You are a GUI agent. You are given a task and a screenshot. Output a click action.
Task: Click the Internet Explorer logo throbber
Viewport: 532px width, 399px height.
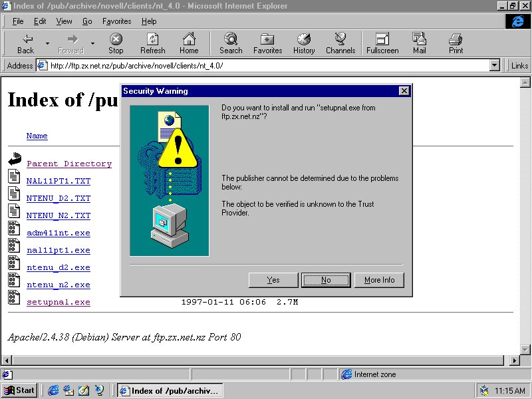click(x=517, y=21)
